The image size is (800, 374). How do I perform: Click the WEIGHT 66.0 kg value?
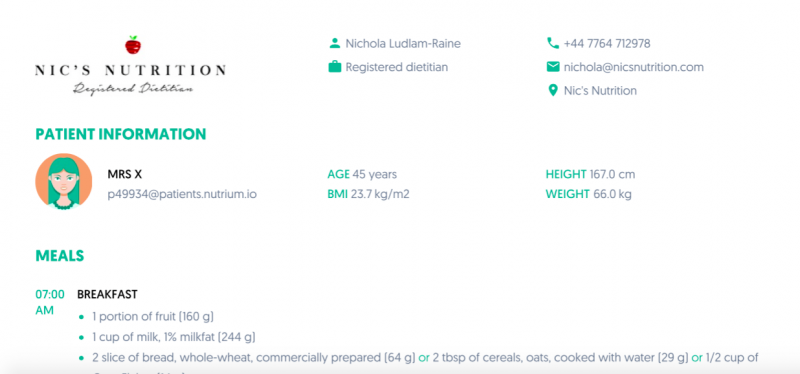point(589,194)
